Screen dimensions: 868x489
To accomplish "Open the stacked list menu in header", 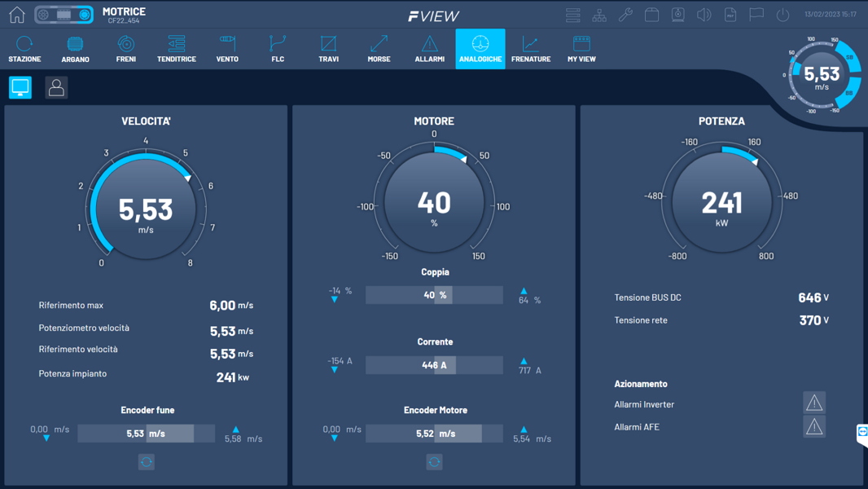I will pyautogui.click(x=573, y=15).
